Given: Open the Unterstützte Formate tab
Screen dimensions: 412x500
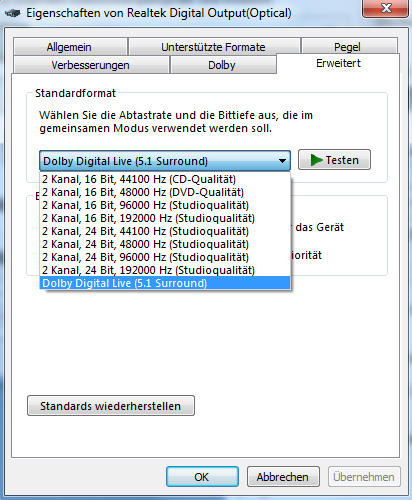Looking at the screenshot, I should (214, 47).
